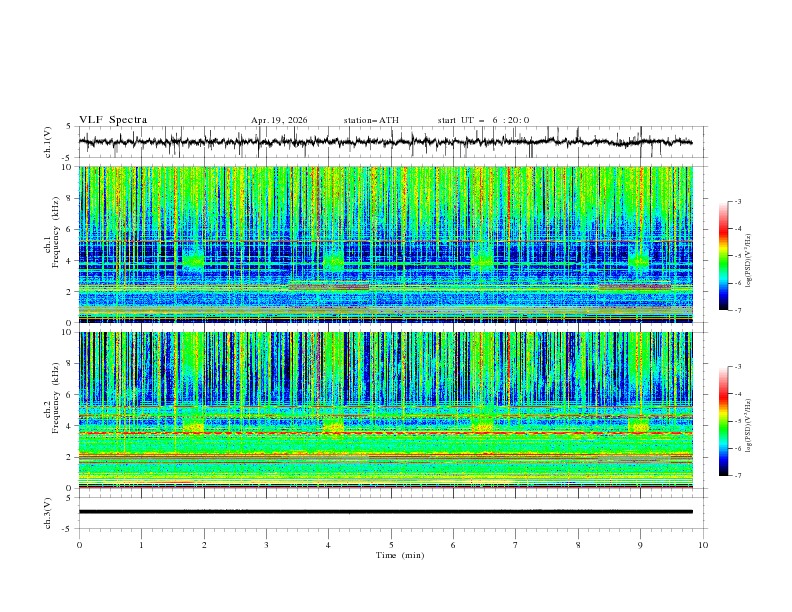792x612 pixels.
Task: Click the ch.1 Frequency (kHz) axis label
Action: coord(51,245)
